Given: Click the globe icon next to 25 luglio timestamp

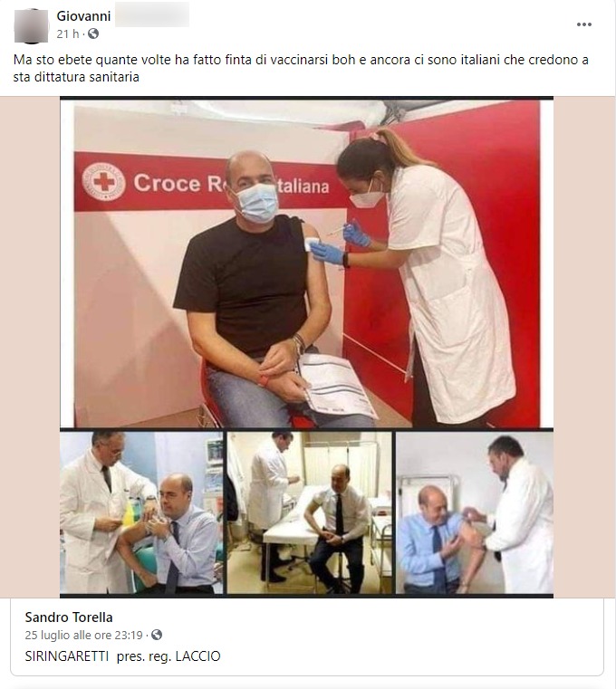Looking at the screenshot, I should 157,635.
